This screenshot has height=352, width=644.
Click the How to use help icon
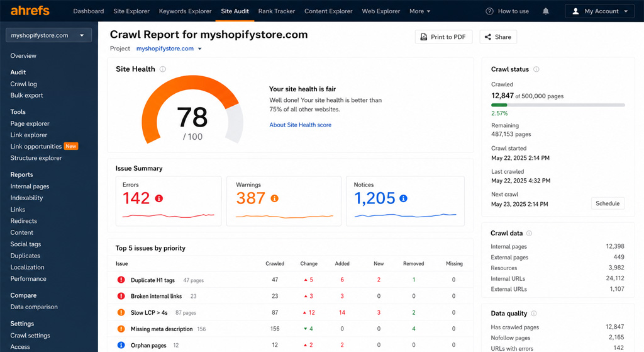point(489,11)
